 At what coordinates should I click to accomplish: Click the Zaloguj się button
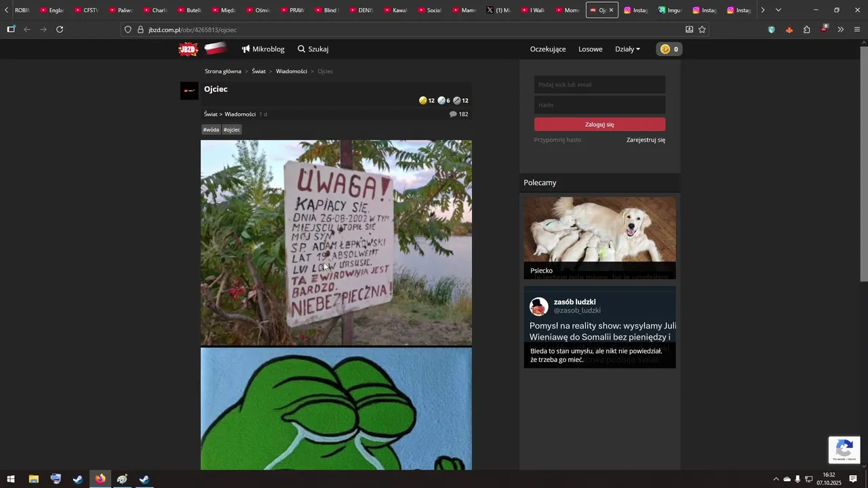tap(599, 124)
